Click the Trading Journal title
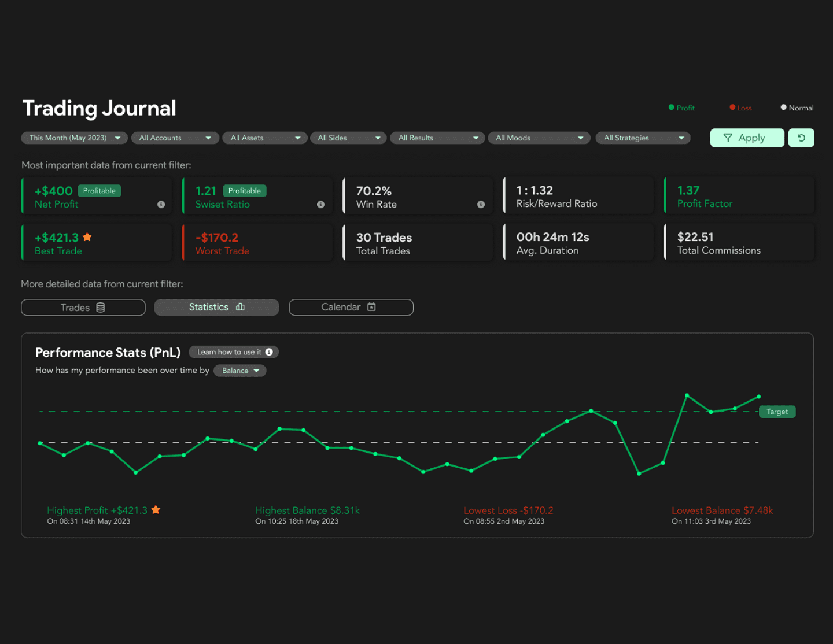The width and height of the screenshot is (833, 644). pos(99,108)
